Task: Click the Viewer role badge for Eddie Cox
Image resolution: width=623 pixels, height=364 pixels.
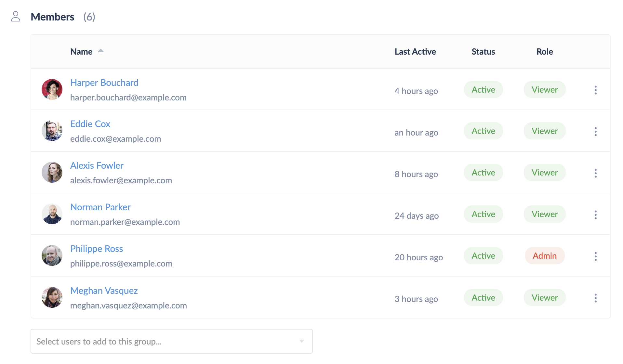Action: (x=544, y=131)
